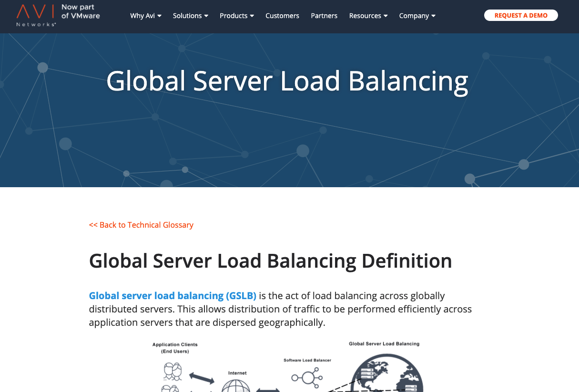Image resolution: width=579 pixels, height=392 pixels.
Task: Expand the Company dropdown menu
Action: tap(417, 16)
